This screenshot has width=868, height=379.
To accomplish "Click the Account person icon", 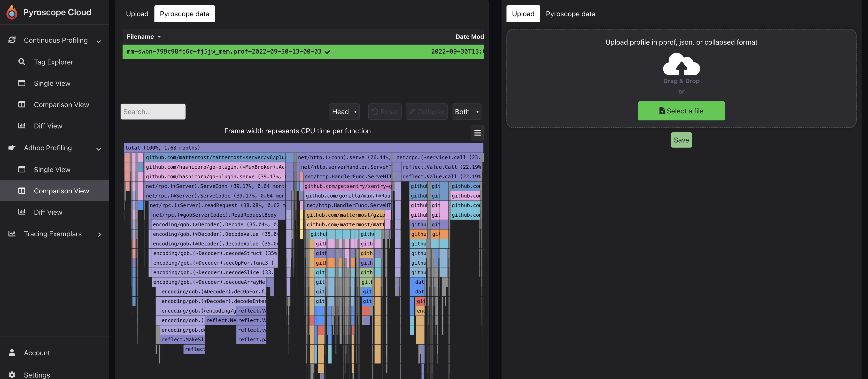I will 12,352.
